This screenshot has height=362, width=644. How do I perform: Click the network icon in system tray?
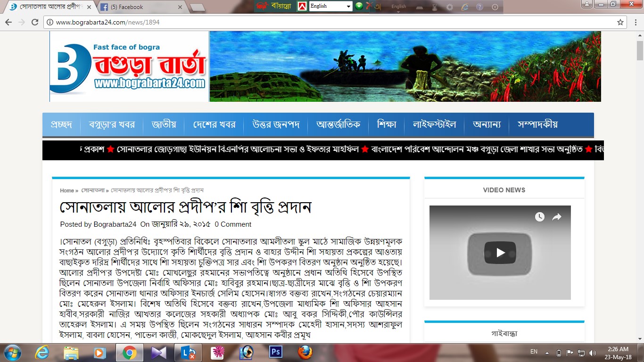click(x=581, y=353)
